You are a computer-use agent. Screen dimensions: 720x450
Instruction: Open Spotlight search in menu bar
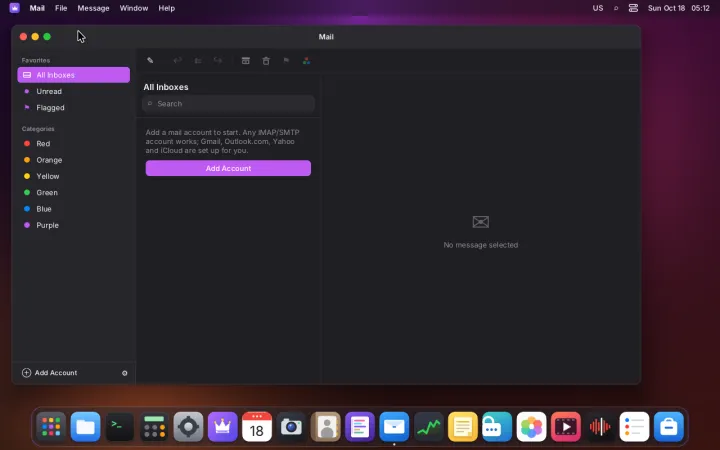point(616,8)
